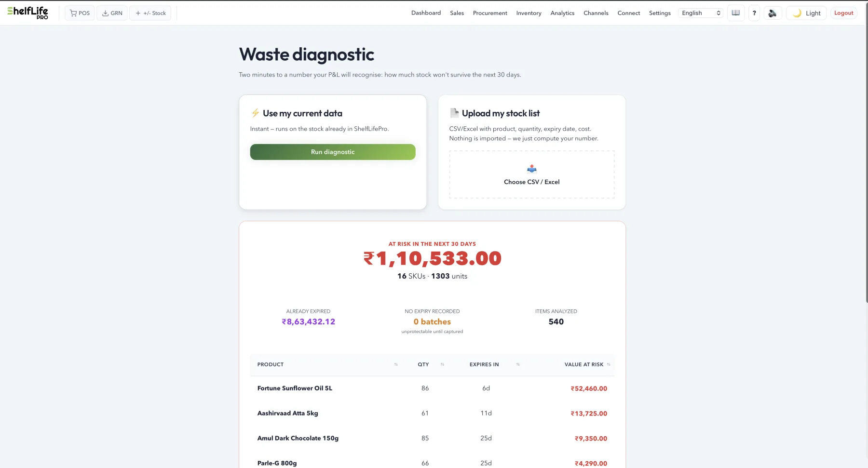868x468 pixels.
Task: Open the Sales menu
Action: (x=457, y=13)
